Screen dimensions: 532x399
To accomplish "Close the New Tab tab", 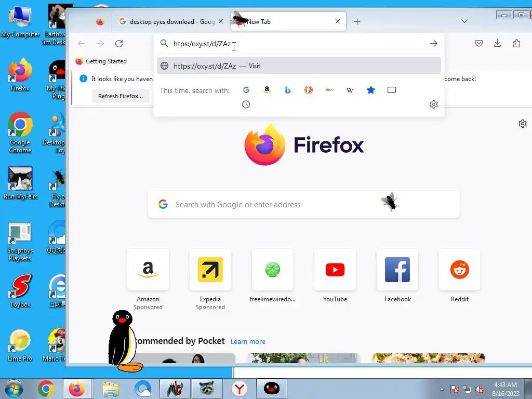I will [x=338, y=21].
